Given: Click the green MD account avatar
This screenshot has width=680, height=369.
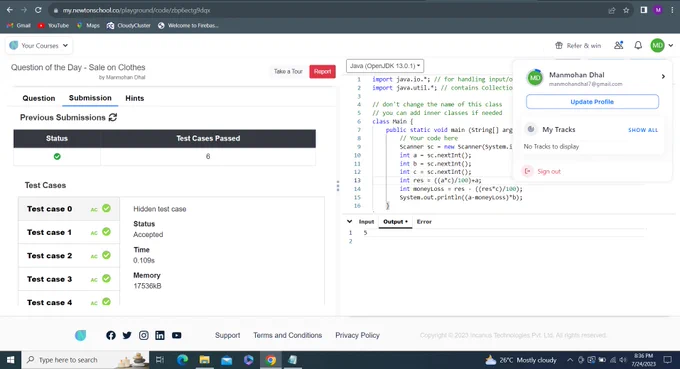Looking at the screenshot, I should click(657, 45).
